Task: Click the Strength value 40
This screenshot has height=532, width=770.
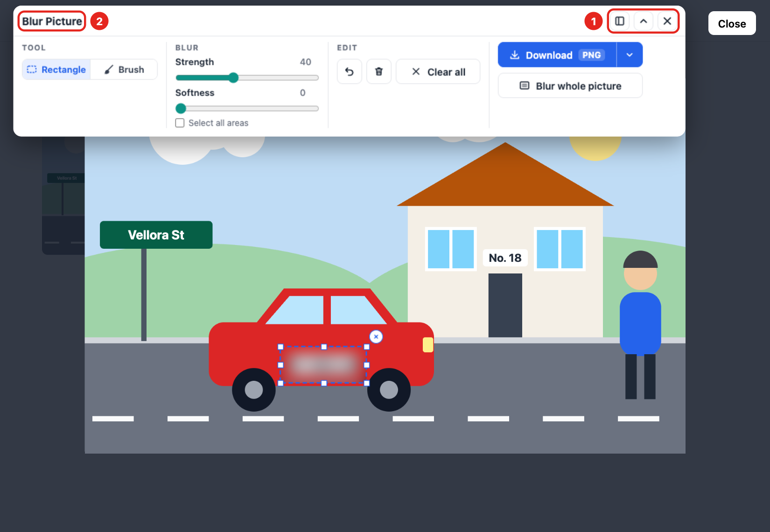Action: [306, 62]
